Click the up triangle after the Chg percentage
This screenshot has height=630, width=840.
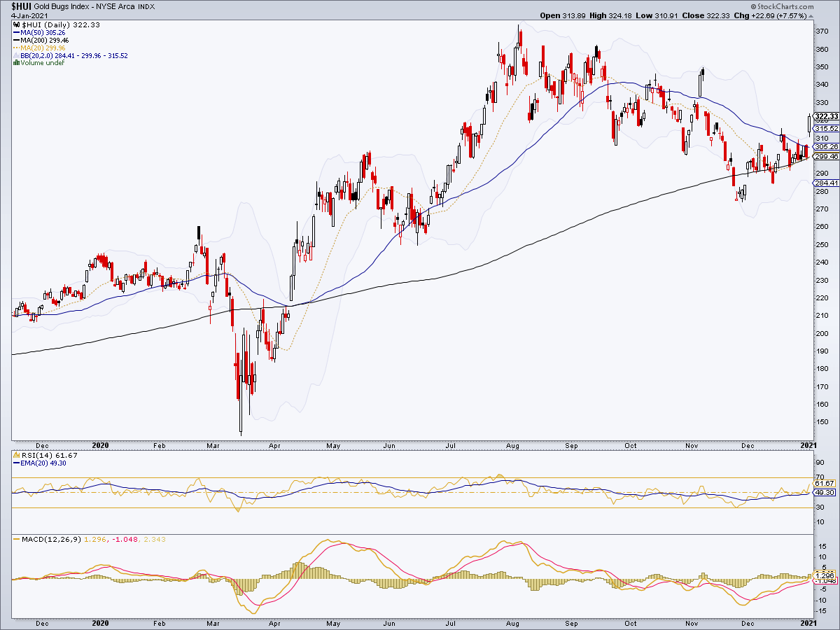pos(812,16)
